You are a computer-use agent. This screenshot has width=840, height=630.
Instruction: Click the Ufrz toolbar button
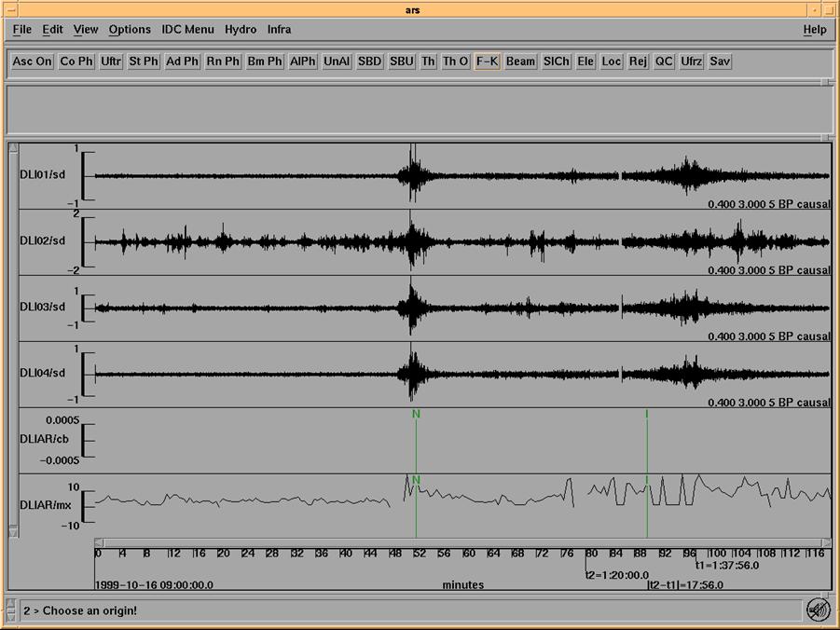[692, 62]
